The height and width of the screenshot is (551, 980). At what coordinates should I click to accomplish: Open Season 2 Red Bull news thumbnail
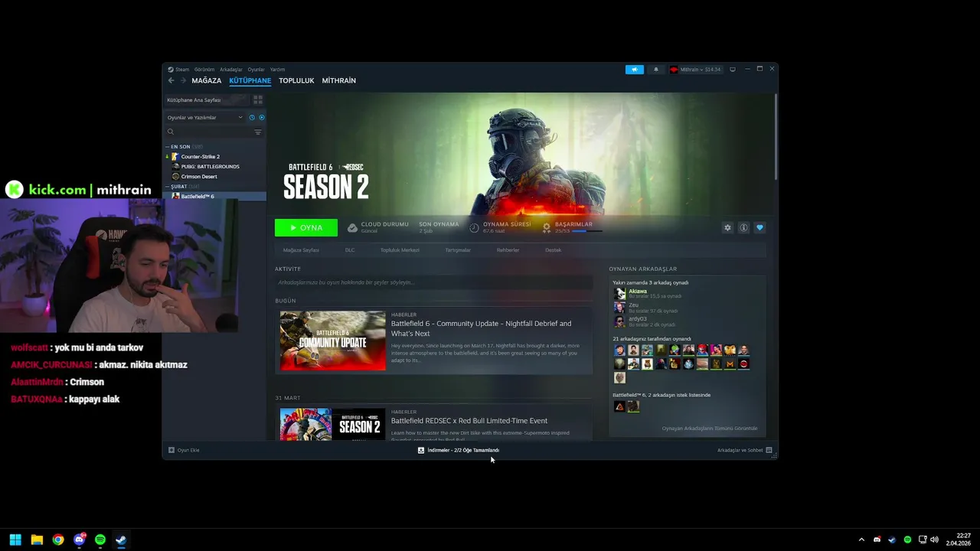333,424
